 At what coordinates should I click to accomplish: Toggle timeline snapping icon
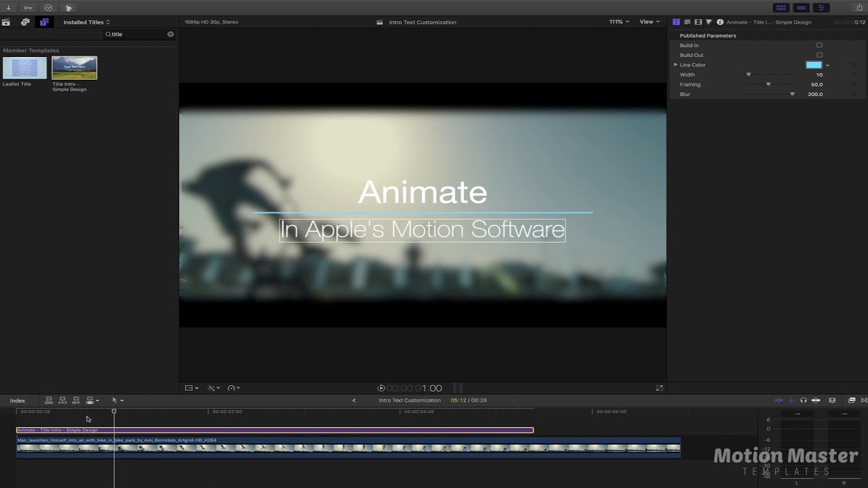click(x=816, y=401)
